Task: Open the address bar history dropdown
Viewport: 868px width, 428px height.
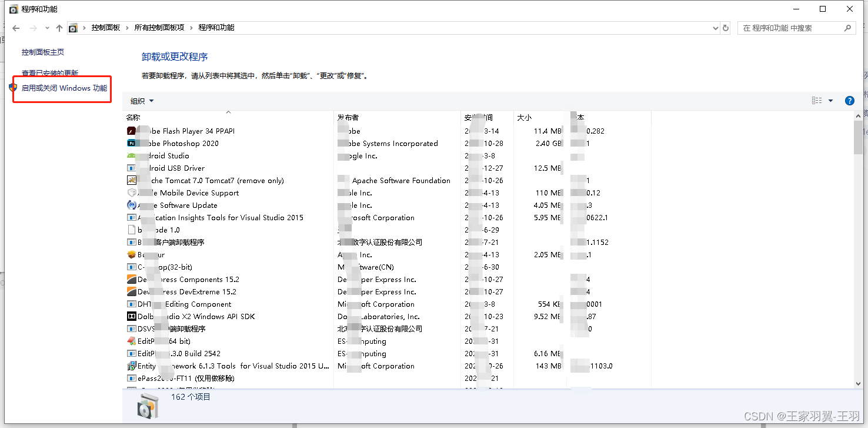Action: click(715, 28)
